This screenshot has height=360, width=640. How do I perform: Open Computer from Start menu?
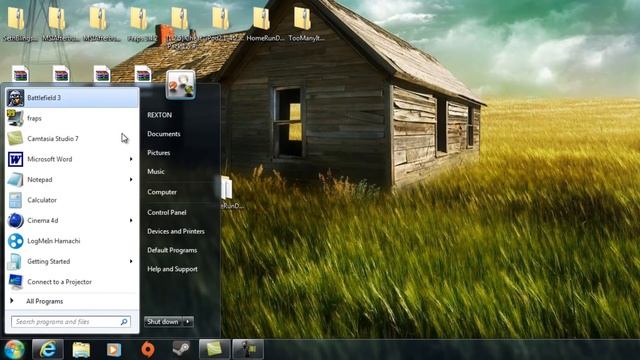click(x=162, y=192)
